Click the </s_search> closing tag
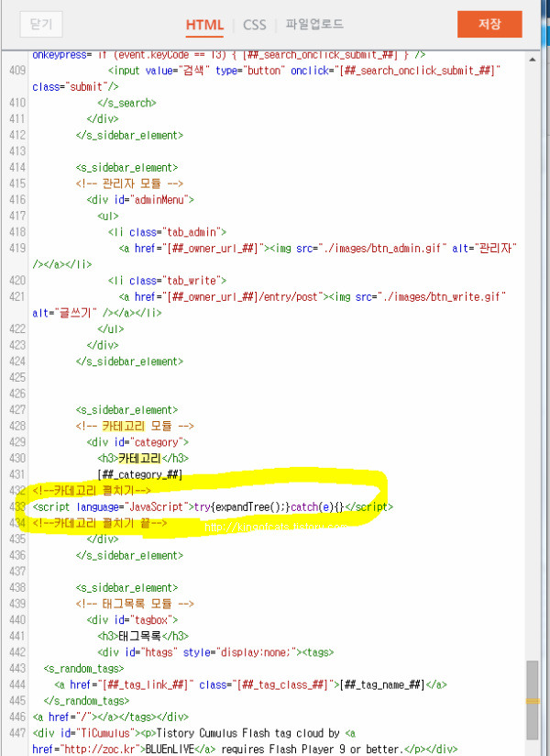 (x=126, y=103)
